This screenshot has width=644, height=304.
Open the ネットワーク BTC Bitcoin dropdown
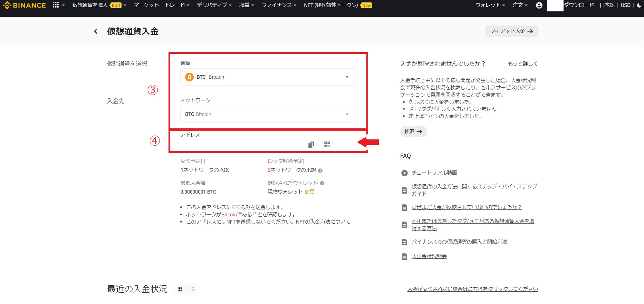tap(267, 114)
